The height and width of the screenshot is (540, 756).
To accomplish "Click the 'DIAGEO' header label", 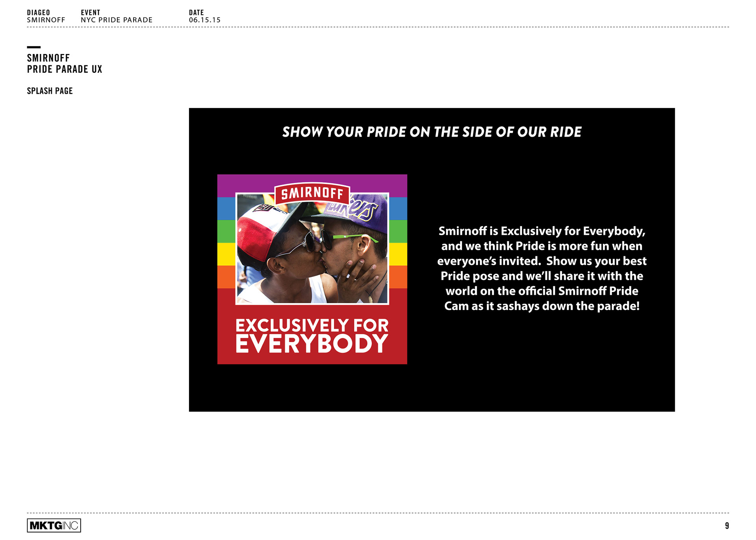I will [39, 13].
